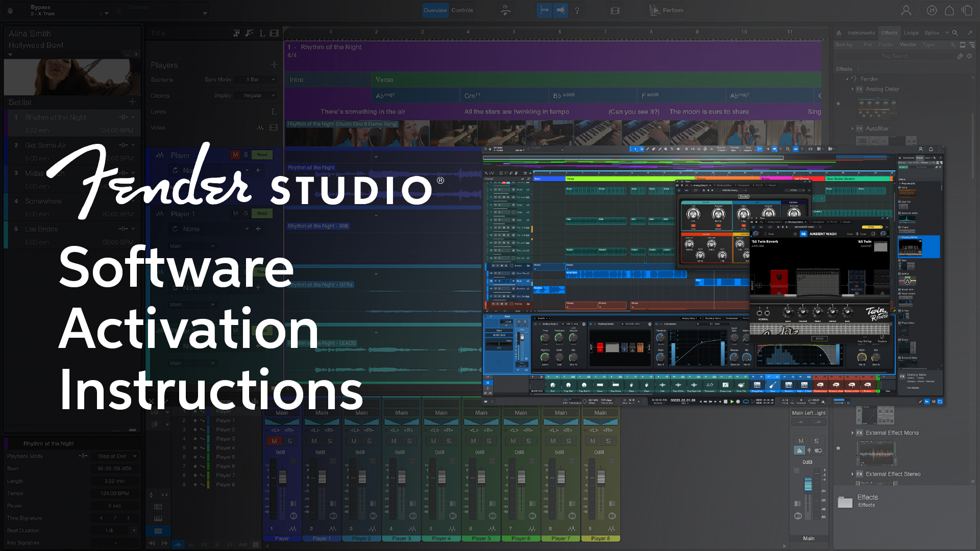Mute the Player 2 mixer channel

[x=354, y=440]
